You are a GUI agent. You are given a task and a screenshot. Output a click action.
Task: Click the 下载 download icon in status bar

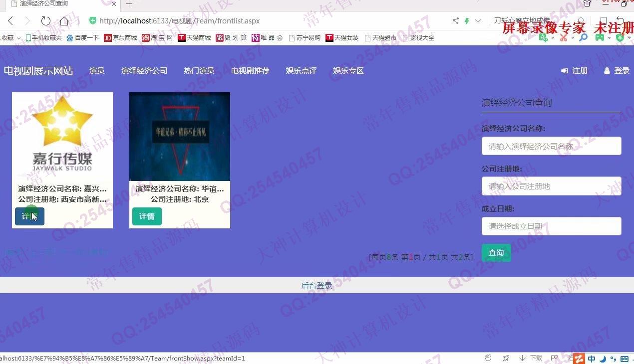coord(531,358)
